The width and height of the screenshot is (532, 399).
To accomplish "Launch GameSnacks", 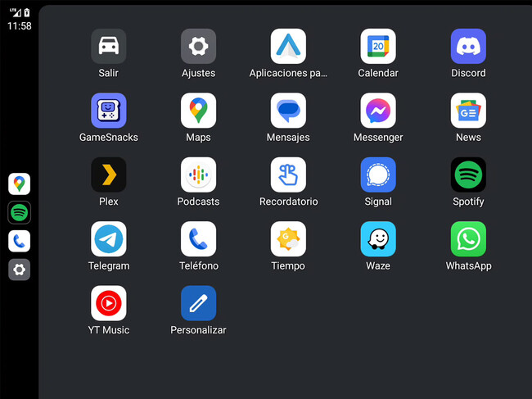I will pos(109,111).
